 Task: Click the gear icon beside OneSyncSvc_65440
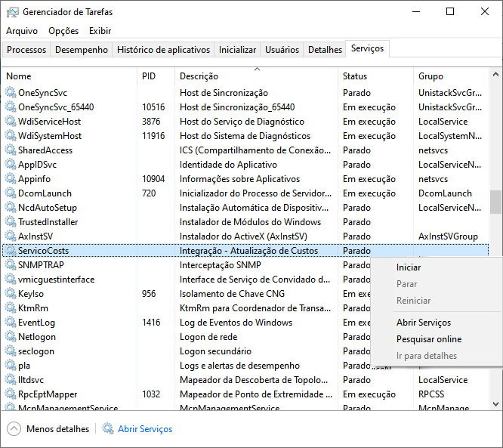coord(11,107)
